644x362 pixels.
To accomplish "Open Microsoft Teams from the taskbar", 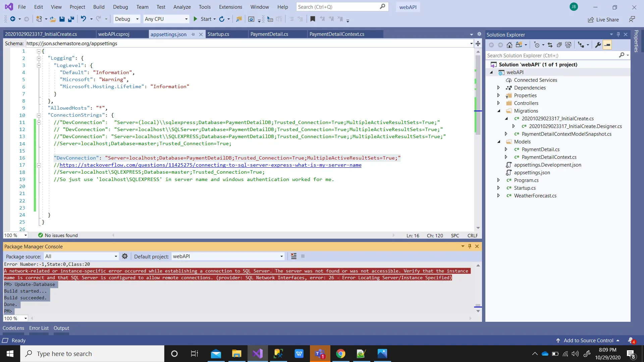I will coord(320,354).
